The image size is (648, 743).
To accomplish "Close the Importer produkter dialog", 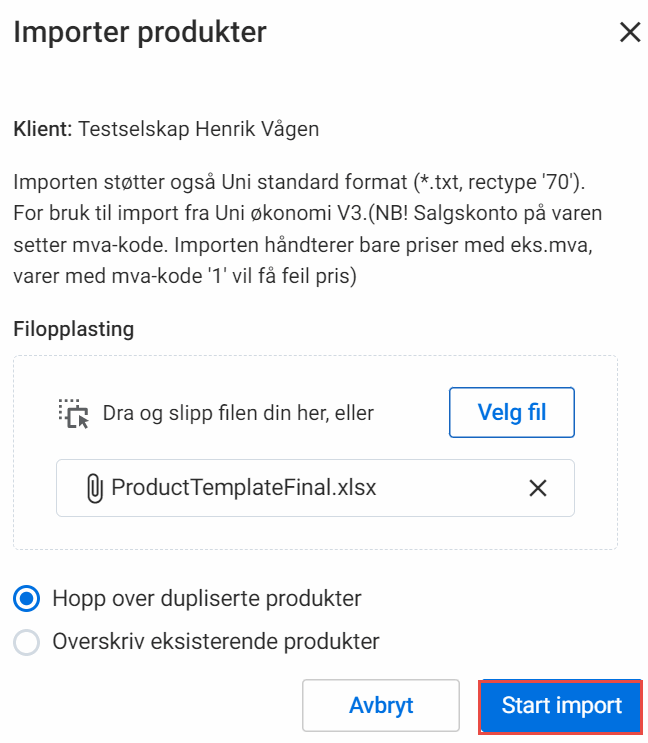I will click(630, 33).
